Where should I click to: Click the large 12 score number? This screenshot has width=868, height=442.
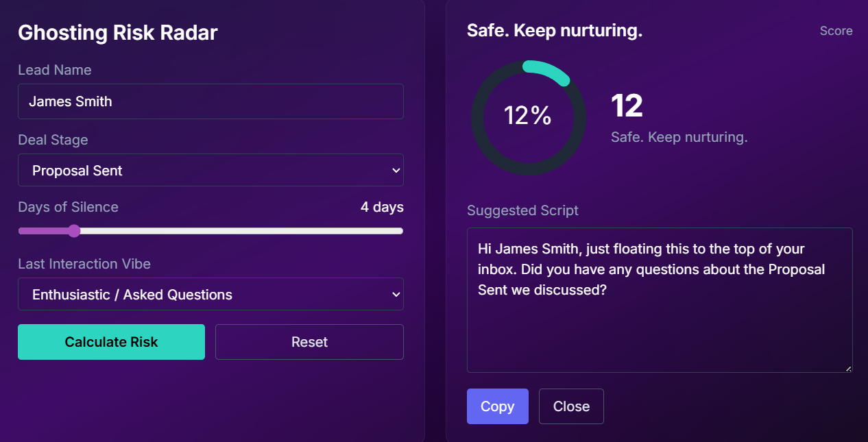point(627,106)
